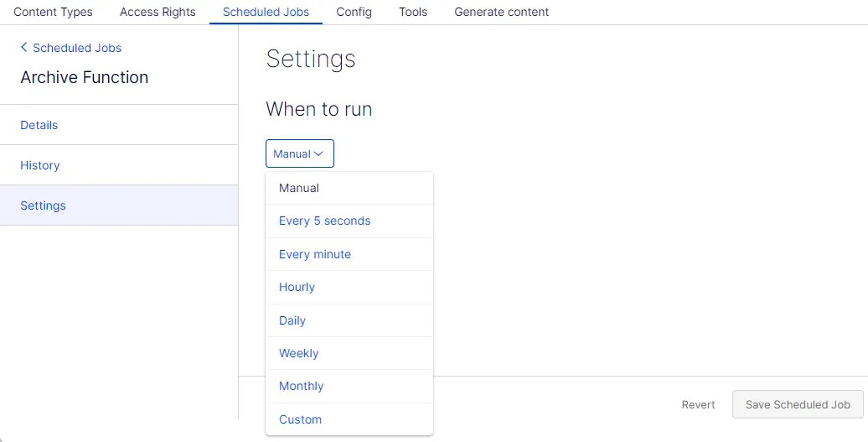Go to the Tools tab
This screenshot has height=442, width=868.
(413, 12)
